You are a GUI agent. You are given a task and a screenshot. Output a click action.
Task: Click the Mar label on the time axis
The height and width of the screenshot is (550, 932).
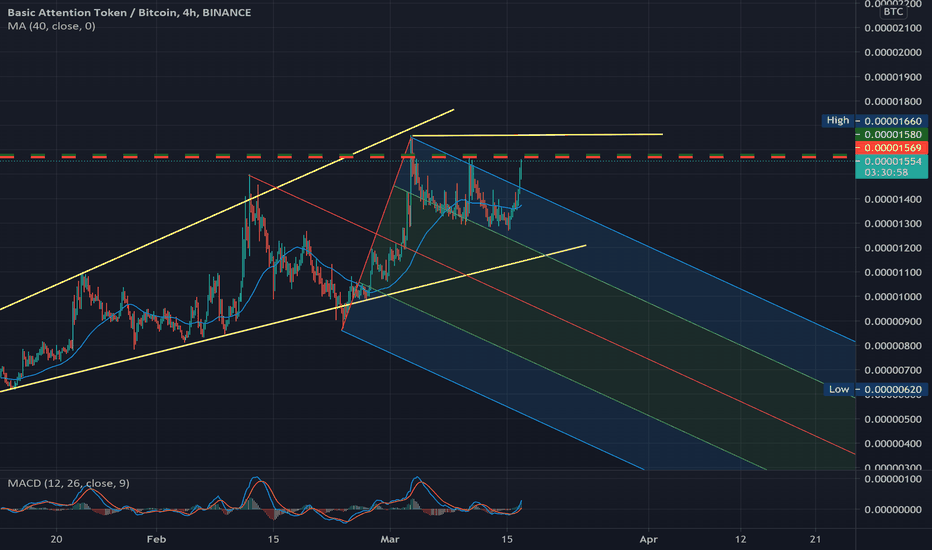tap(389, 539)
